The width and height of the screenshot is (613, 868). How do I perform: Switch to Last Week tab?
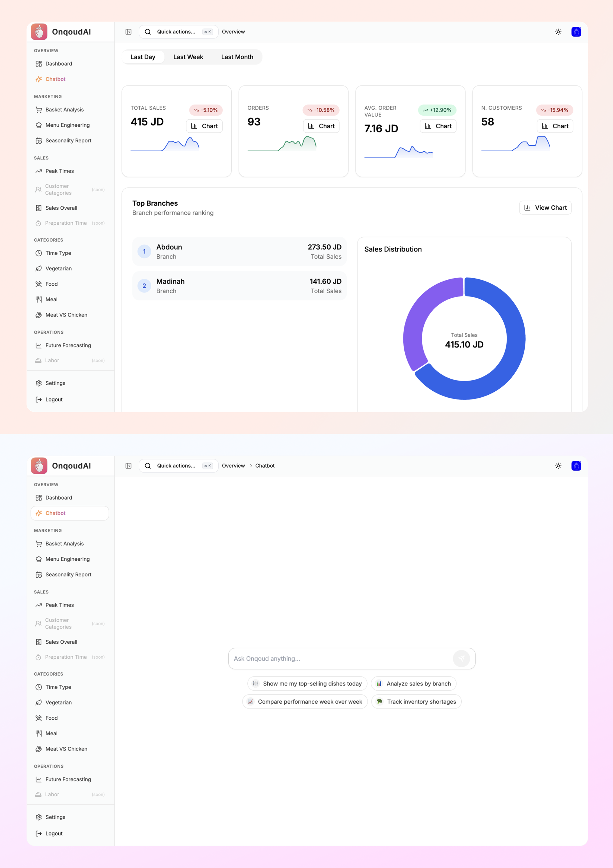point(188,57)
